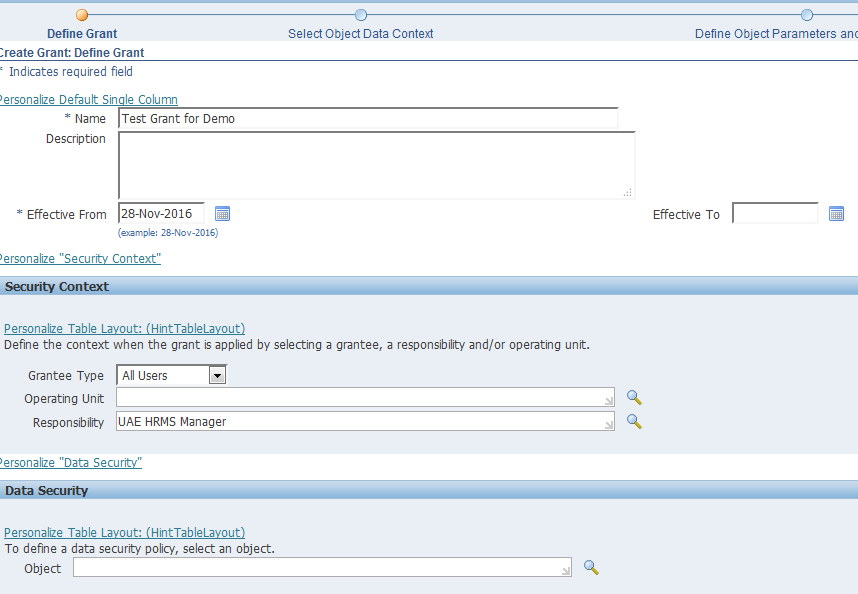Open Personalize Default Single Column link

(88, 100)
